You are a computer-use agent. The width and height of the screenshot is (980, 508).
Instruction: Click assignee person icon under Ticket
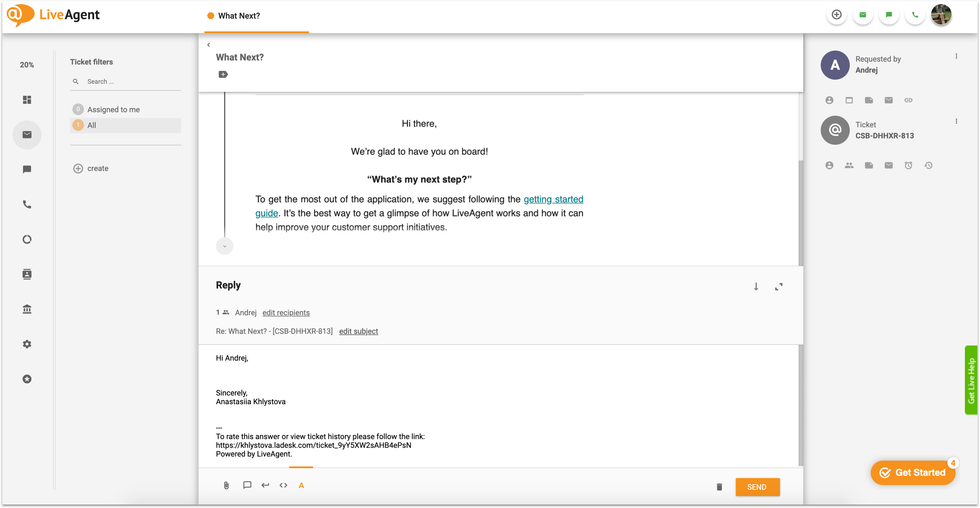pyautogui.click(x=829, y=165)
